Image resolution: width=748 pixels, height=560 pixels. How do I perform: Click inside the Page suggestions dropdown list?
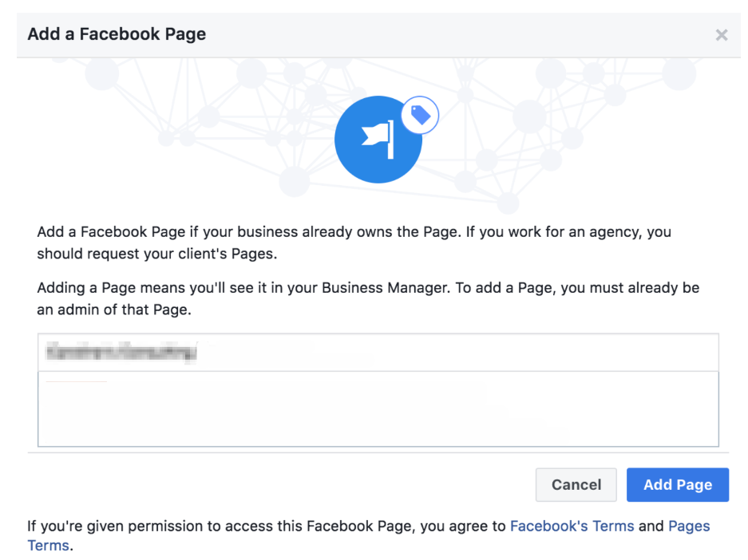coord(378,409)
